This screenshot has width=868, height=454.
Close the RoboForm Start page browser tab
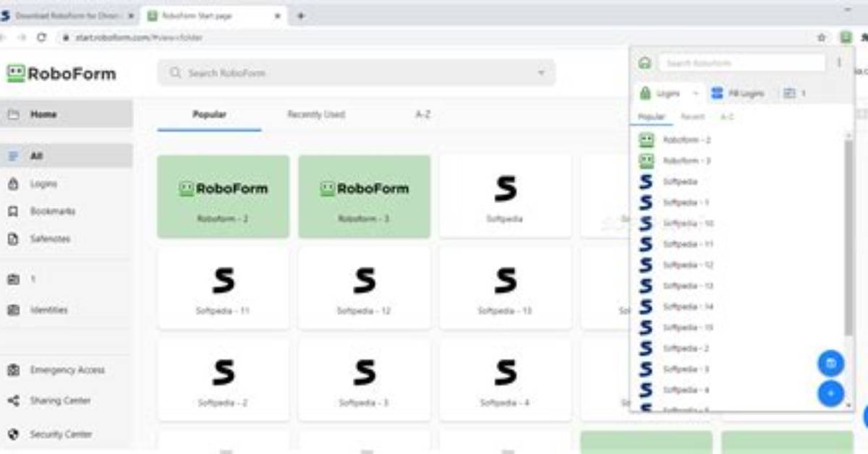[x=277, y=15]
